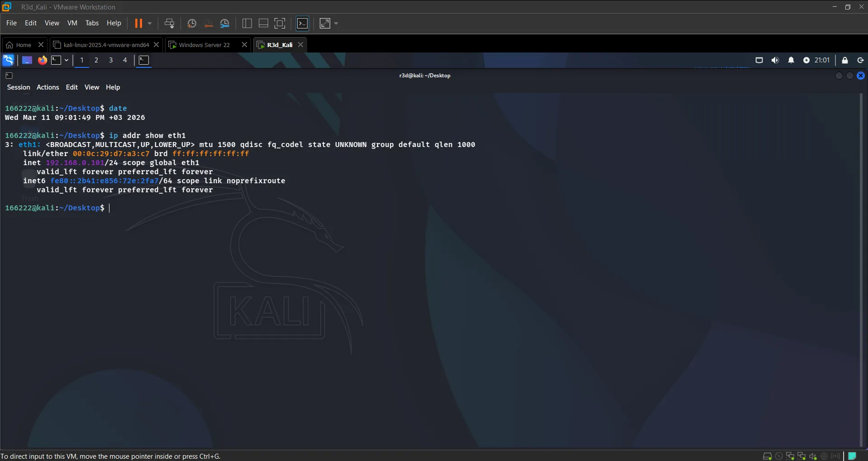Viewport: 868px width, 461px height.
Task: Open VMware Edit menu
Action: (x=31, y=23)
